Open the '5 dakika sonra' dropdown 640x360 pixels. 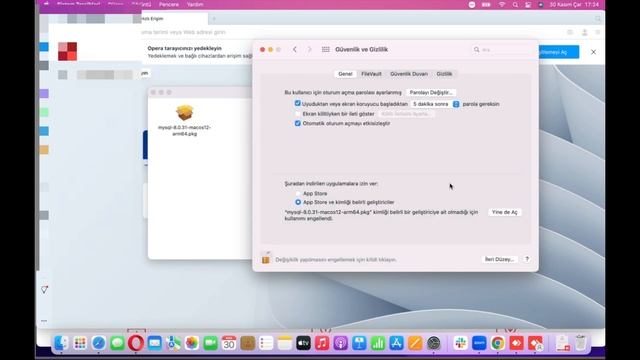435,104
